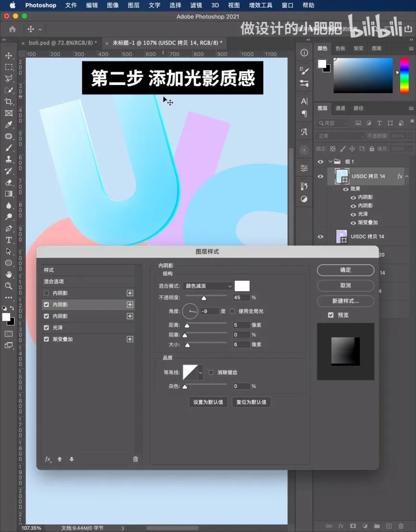
Task: Open the Color panel menu
Action: pyautogui.click(x=411, y=49)
